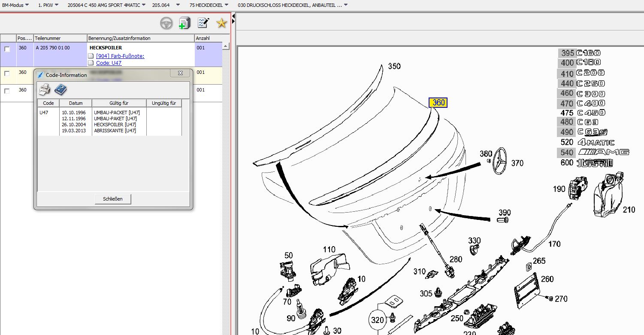
Task: Click the note icon beside Code: U47
Action: click(91, 63)
